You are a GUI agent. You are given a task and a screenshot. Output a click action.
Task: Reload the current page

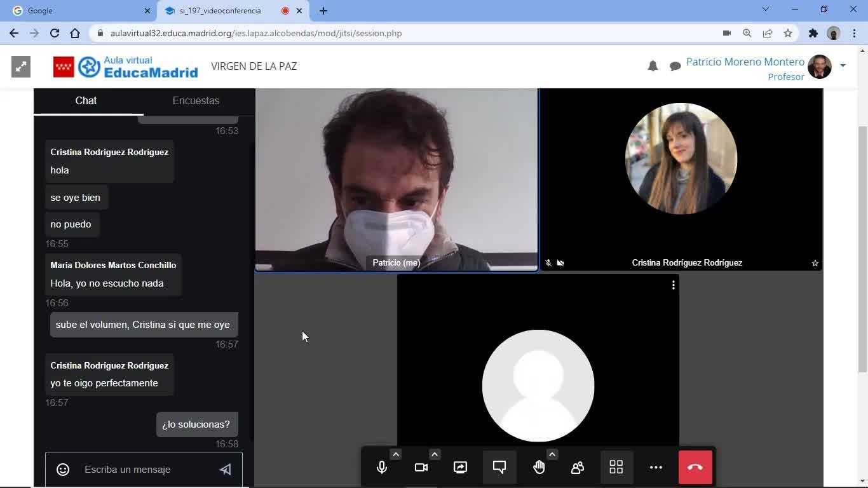pyautogui.click(x=55, y=33)
